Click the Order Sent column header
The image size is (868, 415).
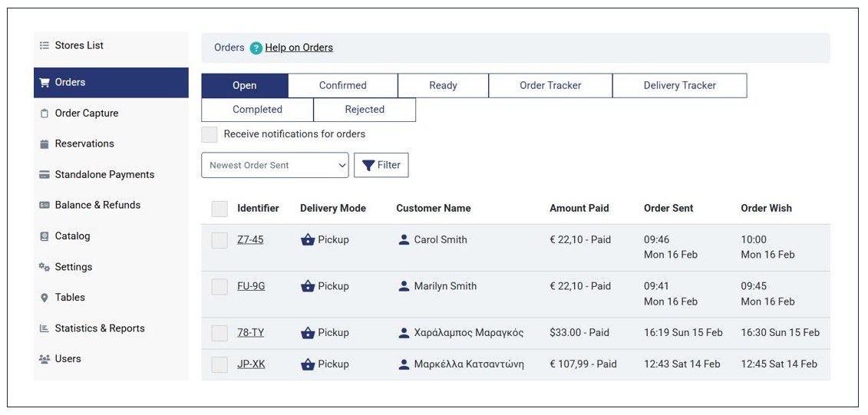tap(668, 209)
